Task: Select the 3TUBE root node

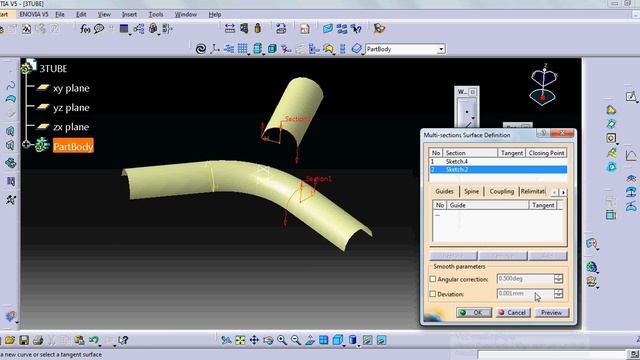Action: tap(53, 69)
